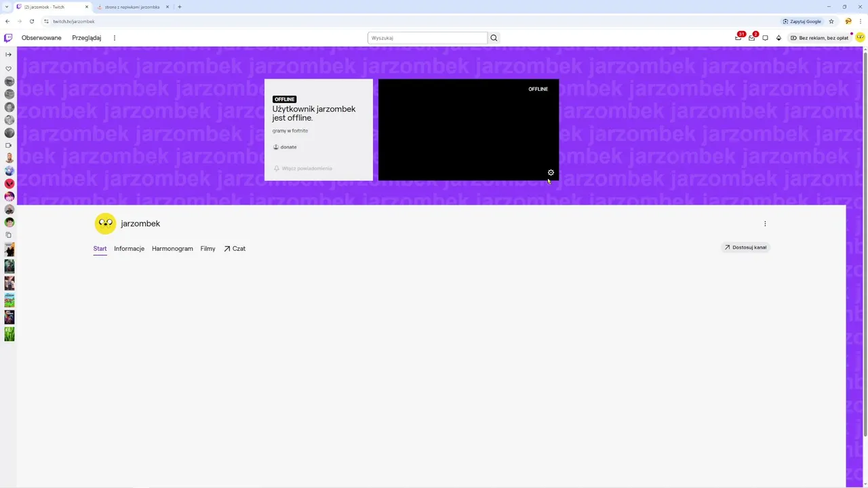Expand the left sidebar with arrow icon
The height and width of the screenshot is (488, 868).
(x=9, y=54)
